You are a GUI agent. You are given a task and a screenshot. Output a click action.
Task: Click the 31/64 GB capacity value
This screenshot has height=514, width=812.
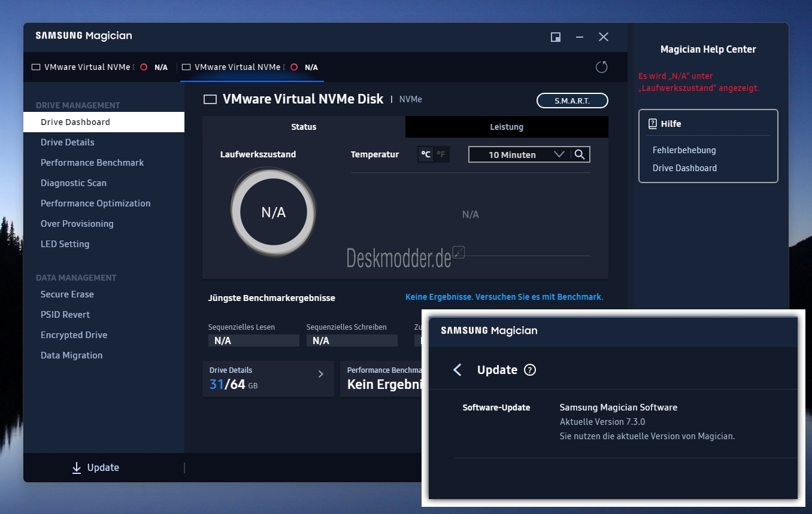(x=234, y=385)
